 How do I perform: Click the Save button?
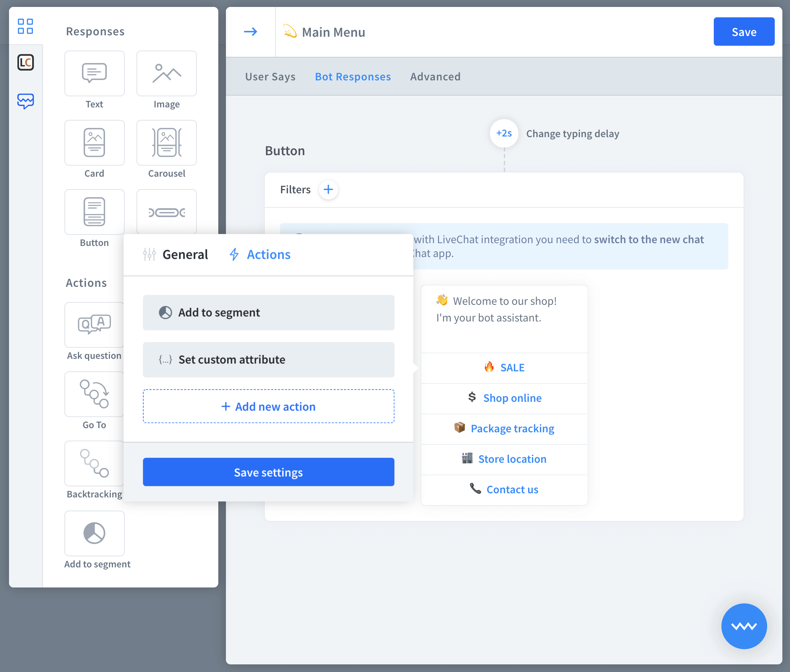coord(744,32)
